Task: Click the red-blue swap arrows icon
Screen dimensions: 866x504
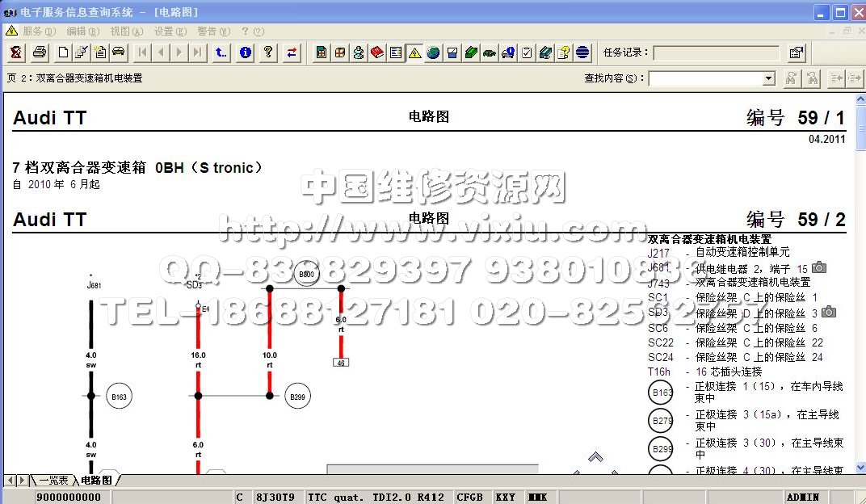Action: tap(292, 52)
